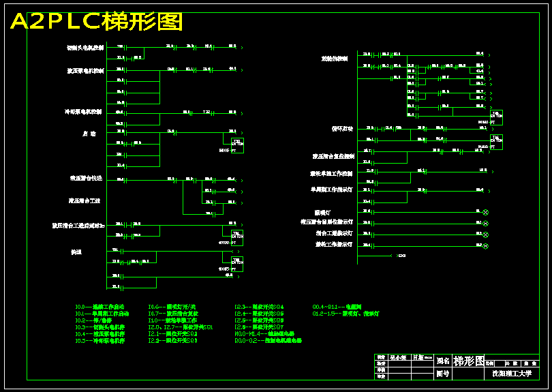The width and height of the screenshot is (552, 392).
Task: Click the legend entry 'I0.0--连续工作启动'
Action: tap(99, 307)
